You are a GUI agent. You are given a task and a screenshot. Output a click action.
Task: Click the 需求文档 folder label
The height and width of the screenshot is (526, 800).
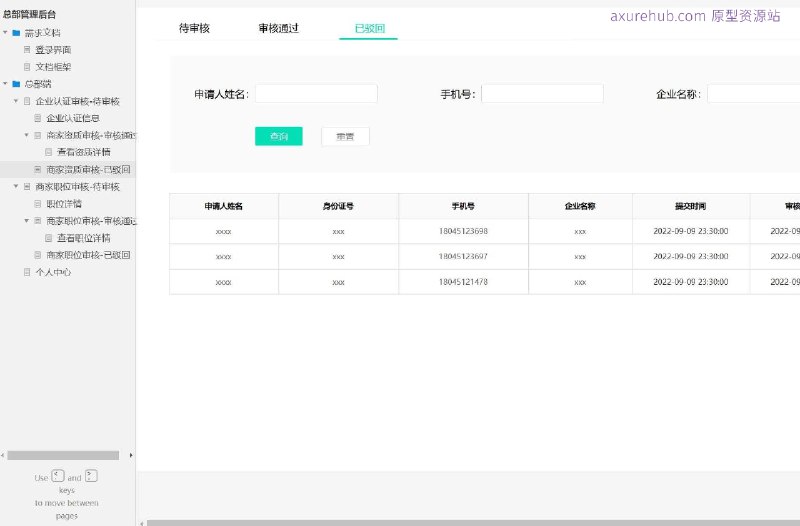tap(42, 33)
